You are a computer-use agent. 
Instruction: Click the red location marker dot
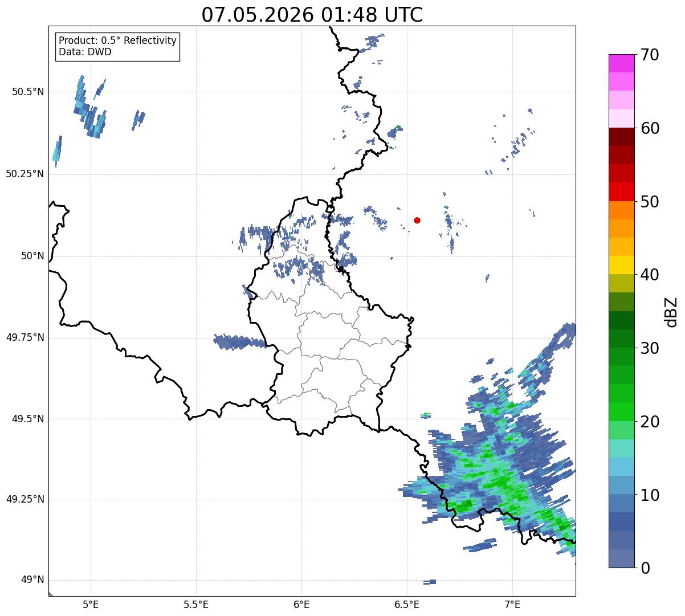click(417, 220)
